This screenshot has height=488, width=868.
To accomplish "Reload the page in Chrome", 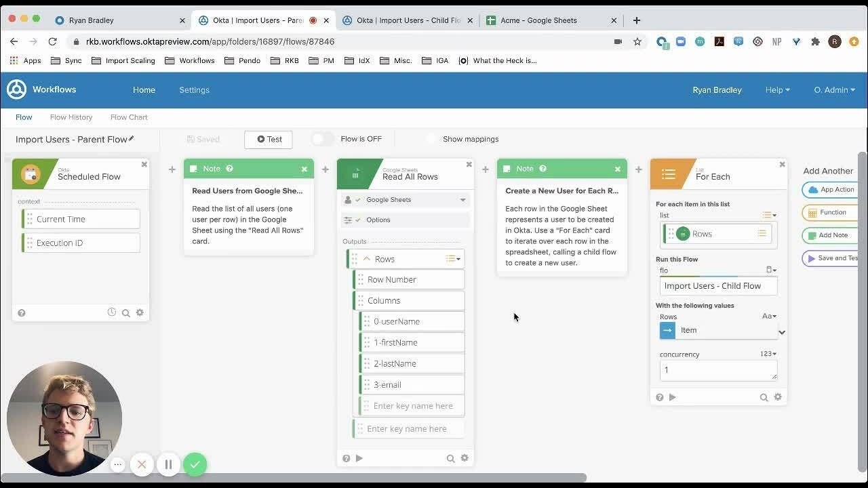I will click(x=52, y=41).
